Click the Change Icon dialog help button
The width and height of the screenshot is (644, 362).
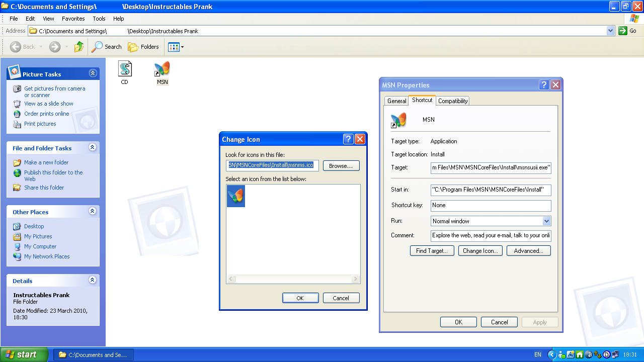(348, 139)
